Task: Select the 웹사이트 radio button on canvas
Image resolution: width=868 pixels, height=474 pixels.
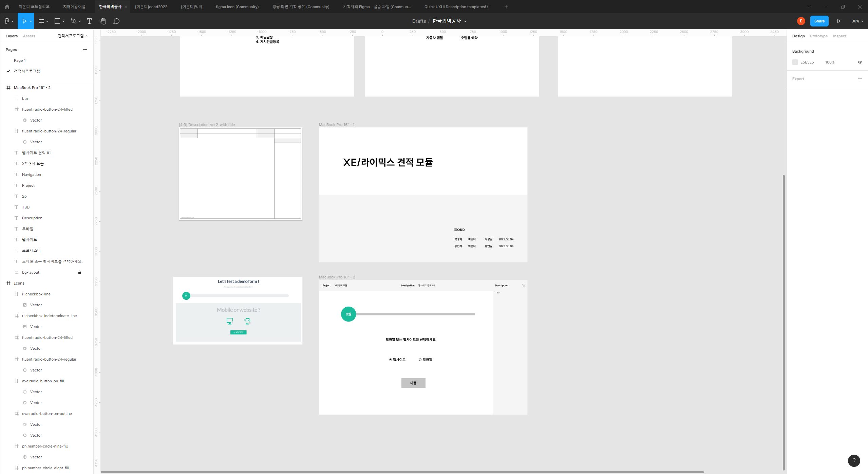Action: coord(391,360)
